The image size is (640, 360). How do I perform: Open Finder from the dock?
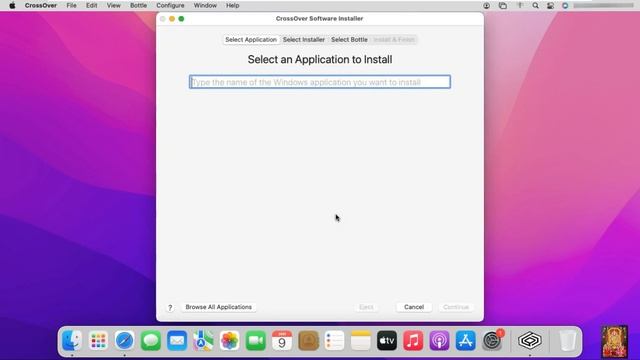[x=72, y=340]
